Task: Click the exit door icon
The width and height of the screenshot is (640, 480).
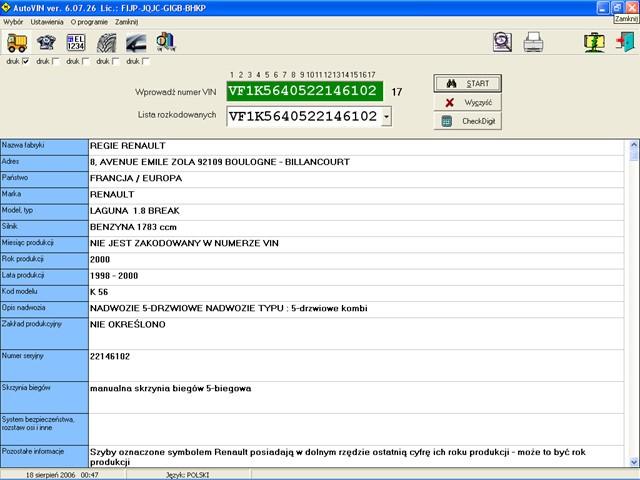Action: [x=625, y=42]
